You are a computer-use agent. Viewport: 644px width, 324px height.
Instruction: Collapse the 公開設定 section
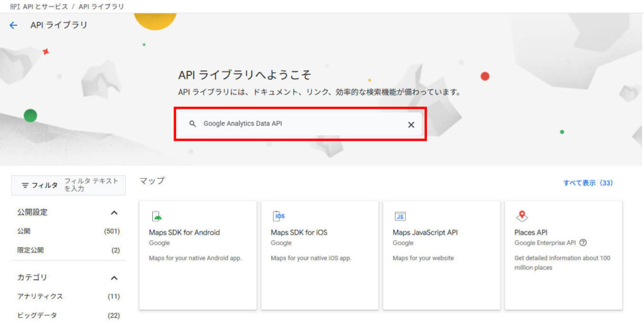[114, 213]
